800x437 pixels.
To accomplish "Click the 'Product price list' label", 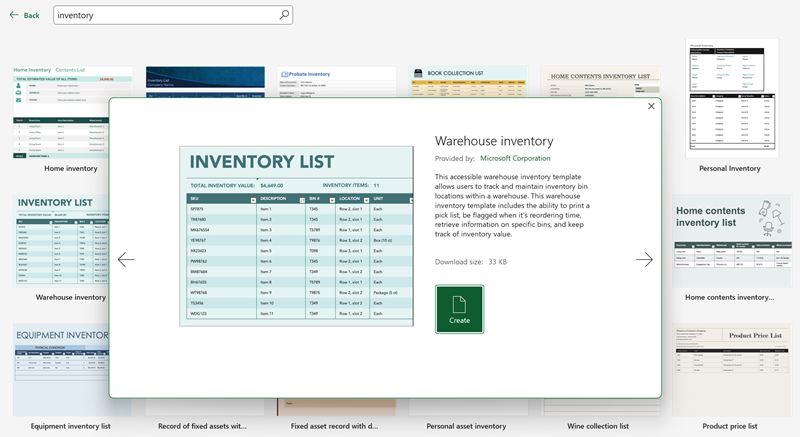I will (x=730, y=426).
